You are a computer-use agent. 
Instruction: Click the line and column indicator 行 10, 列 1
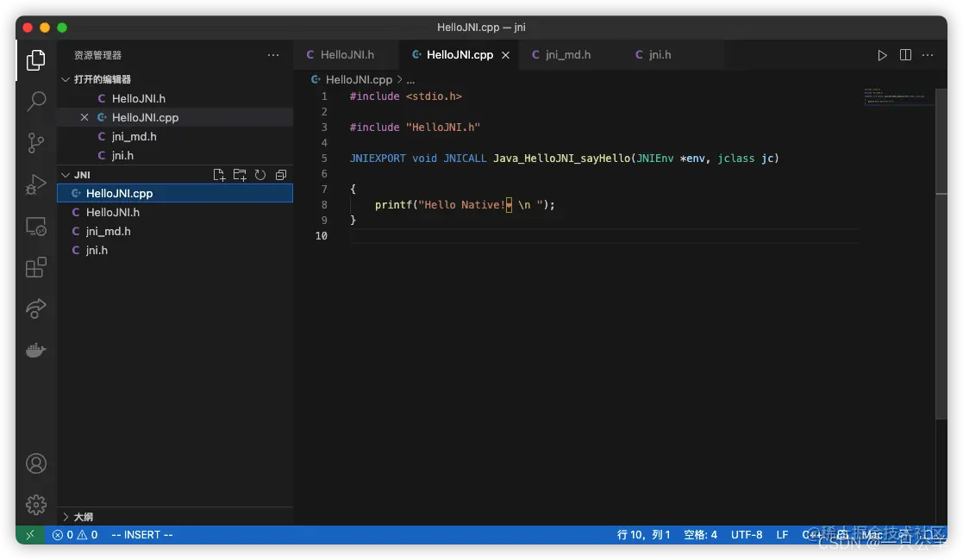tap(644, 535)
